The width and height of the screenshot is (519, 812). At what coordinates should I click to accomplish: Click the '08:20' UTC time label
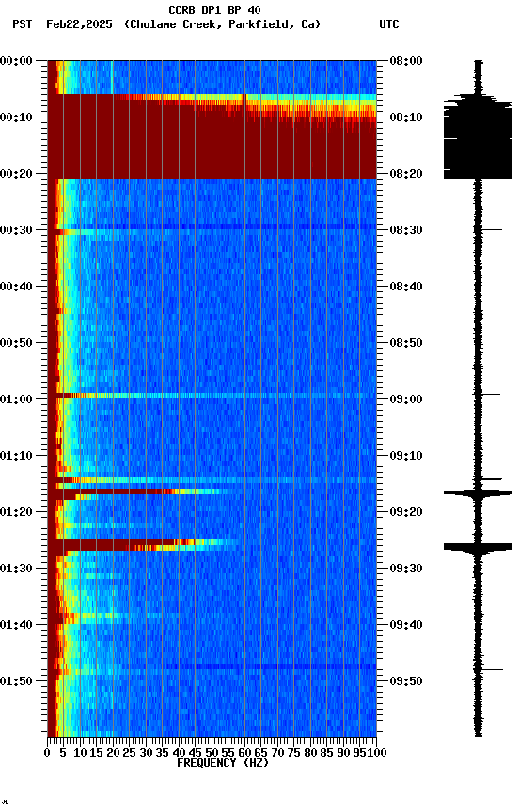[x=405, y=174]
